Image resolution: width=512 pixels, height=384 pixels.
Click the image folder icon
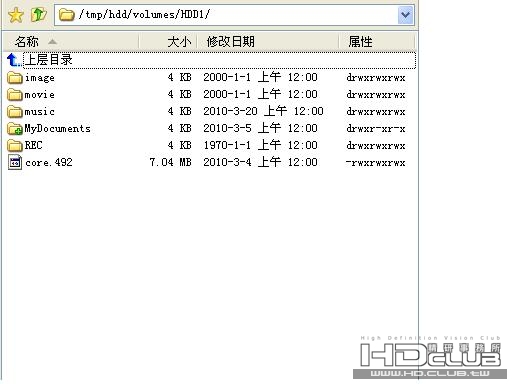15,78
